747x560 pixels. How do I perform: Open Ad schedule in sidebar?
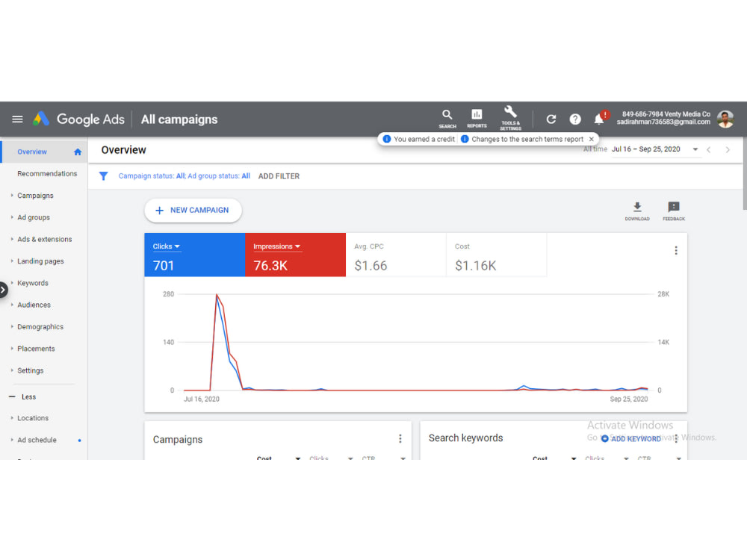[37, 440]
